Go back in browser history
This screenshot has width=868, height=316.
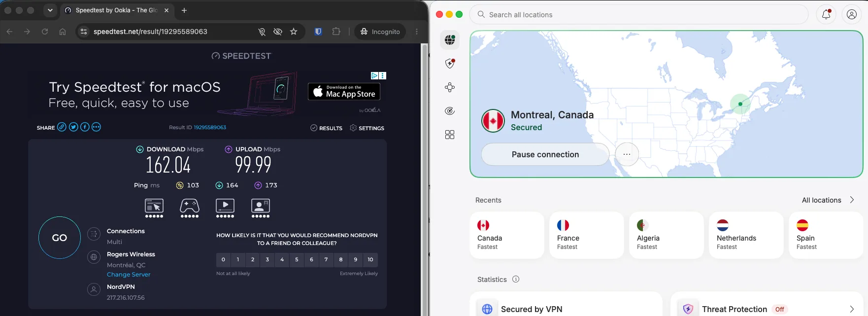point(10,32)
